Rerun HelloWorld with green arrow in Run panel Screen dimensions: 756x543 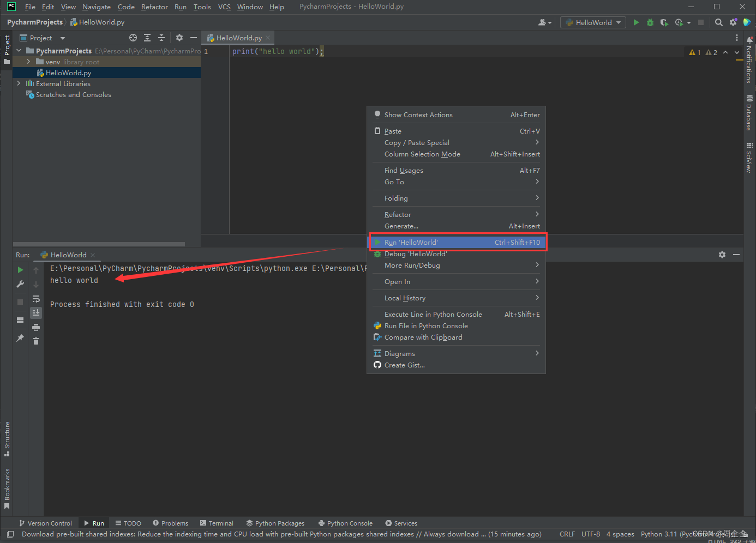coord(20,270)
